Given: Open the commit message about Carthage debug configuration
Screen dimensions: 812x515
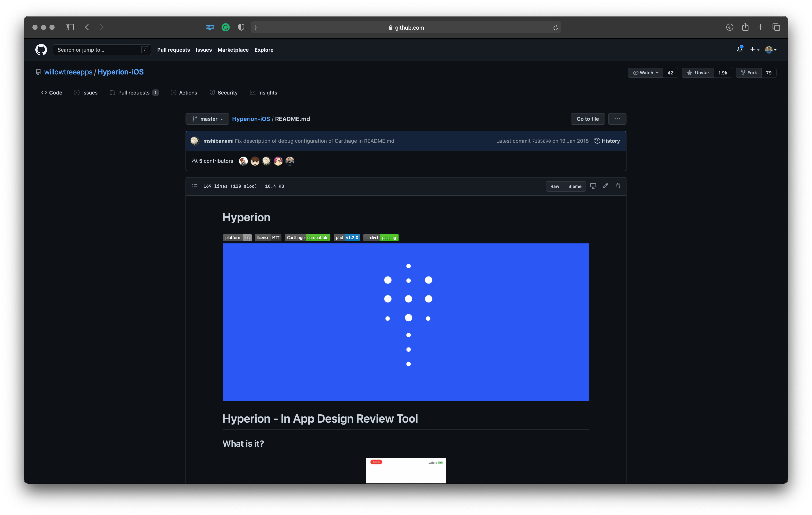Looking at the screenshot, I should coord(314,141).
